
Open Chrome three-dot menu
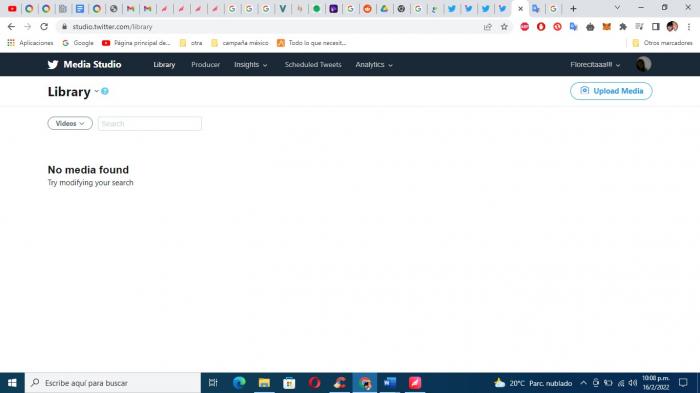(689, 27)
